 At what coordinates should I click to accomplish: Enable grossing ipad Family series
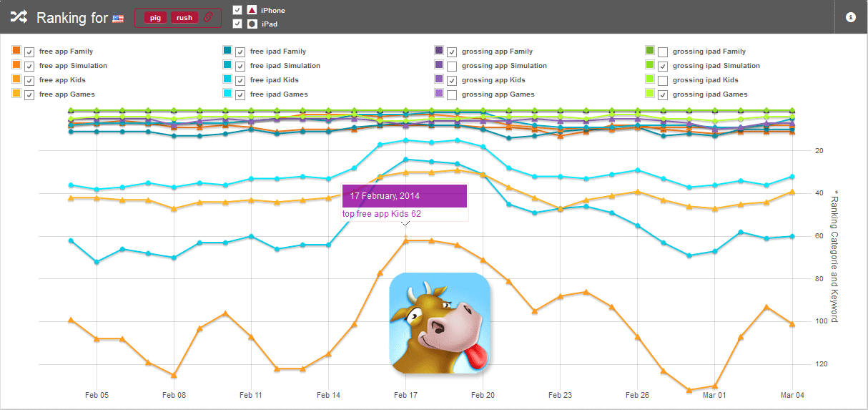pyautogui.click(x=663, y=52)
